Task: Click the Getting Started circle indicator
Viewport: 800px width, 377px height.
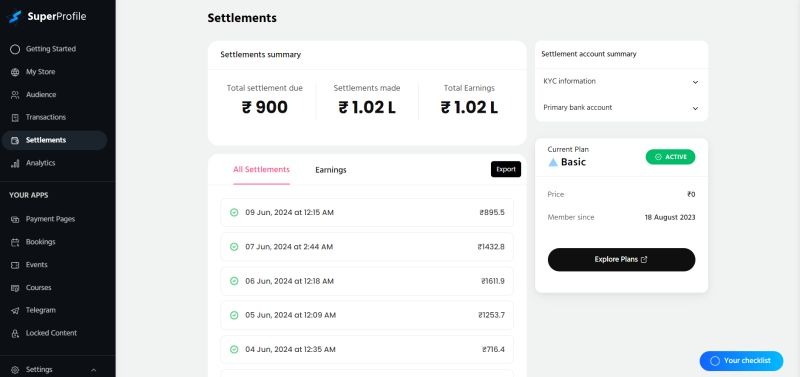Action: click(x=15, y=49)
